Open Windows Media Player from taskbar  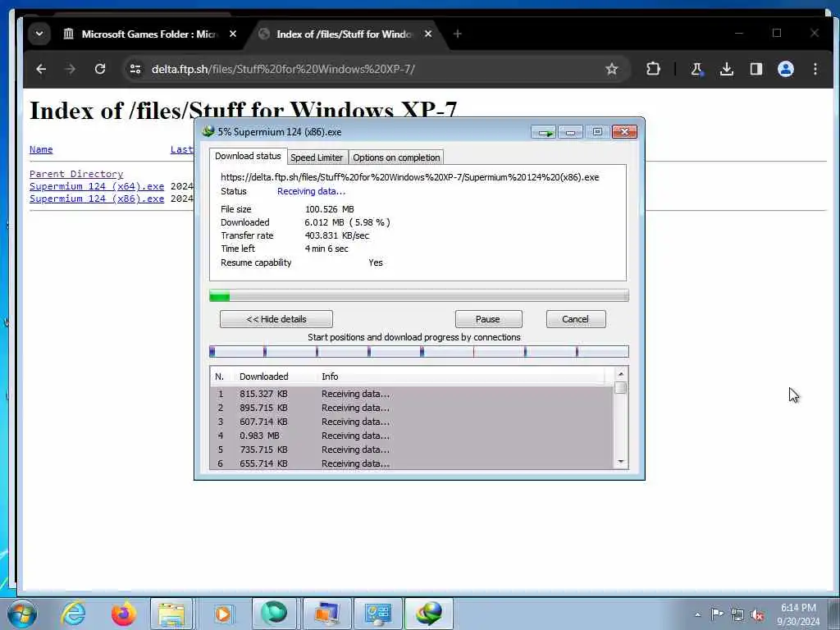pos(222,614)
